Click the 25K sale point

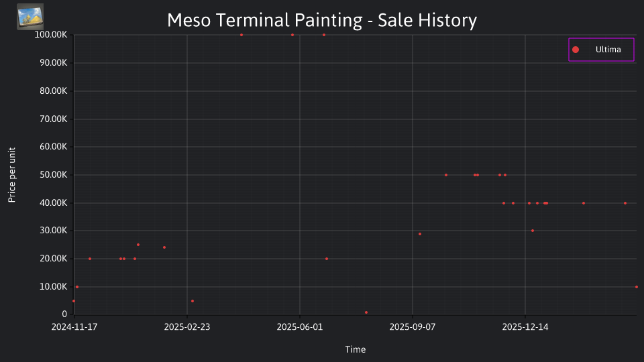138,245
